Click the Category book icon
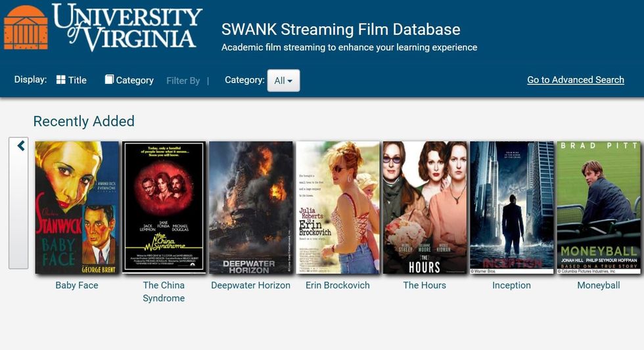The image size is (644, 350). pyautogui.click(x=109, y=79)
